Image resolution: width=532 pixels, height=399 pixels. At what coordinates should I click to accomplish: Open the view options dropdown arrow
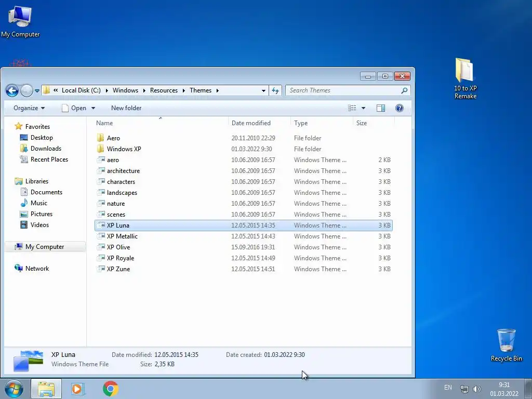point(363,108)
